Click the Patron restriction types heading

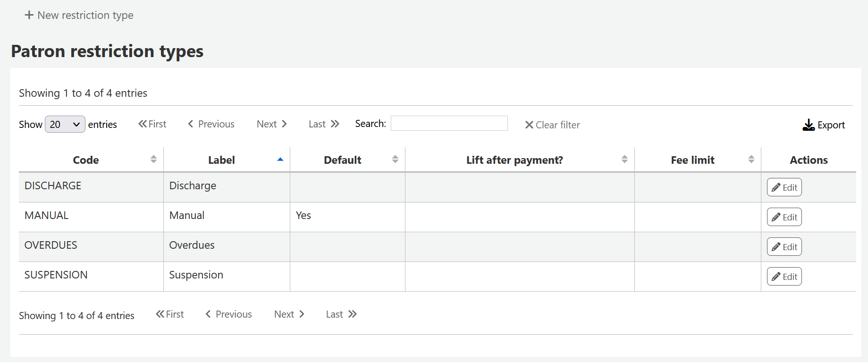(x=107, y=51)
